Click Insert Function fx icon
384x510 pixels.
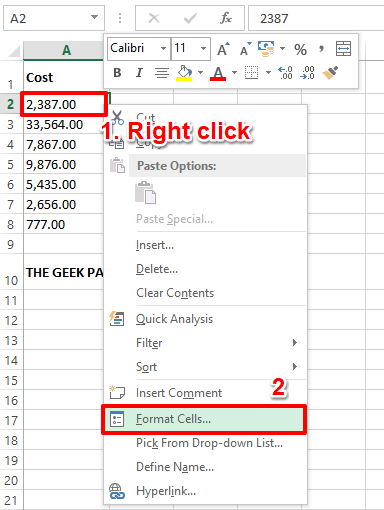tap(226, 18)
